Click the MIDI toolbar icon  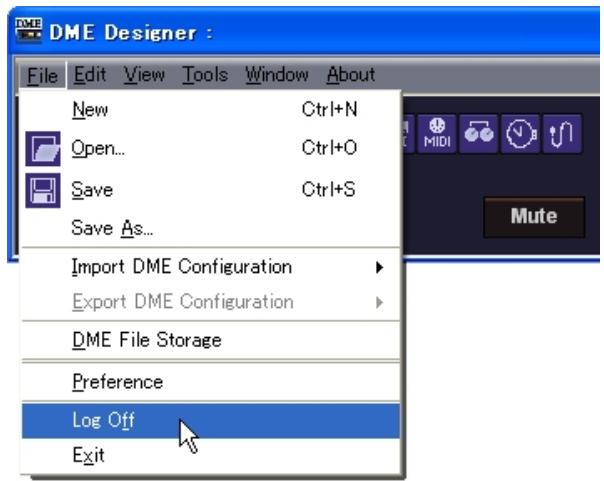pos(437,134)
